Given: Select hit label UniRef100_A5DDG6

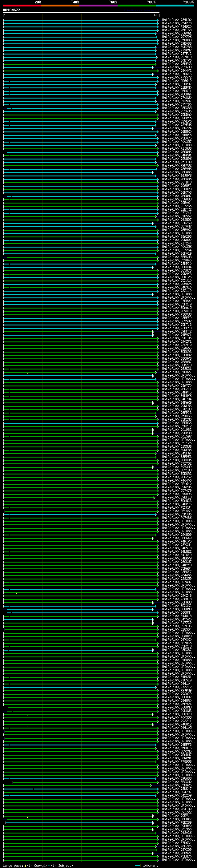Looking at the screenshot, I should [177, 423].
